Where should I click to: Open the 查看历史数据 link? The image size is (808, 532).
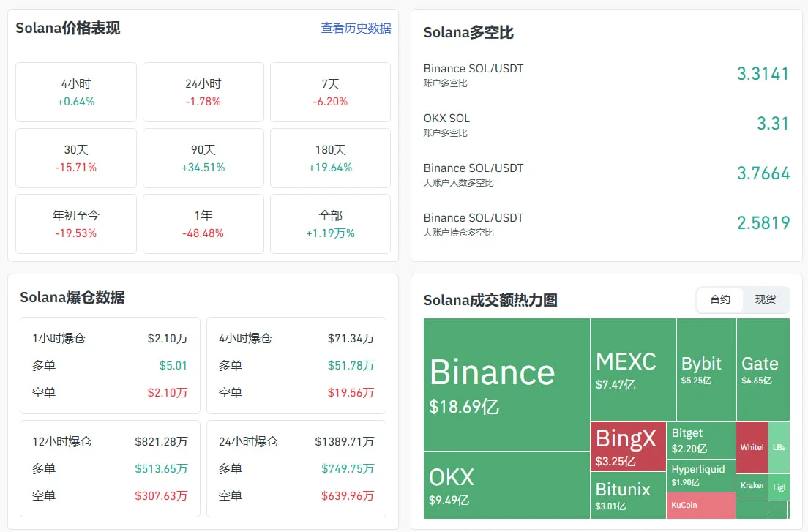[356, 29]
